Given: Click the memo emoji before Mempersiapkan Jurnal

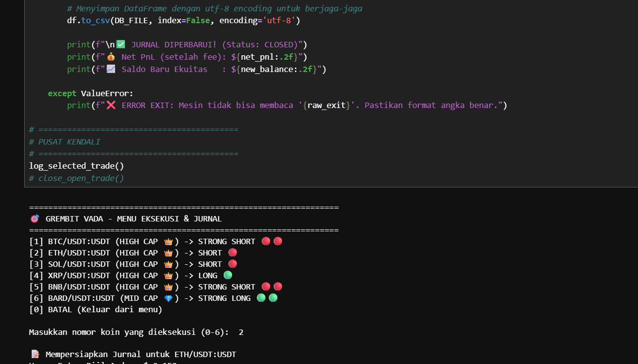Looking at the screenshot, I should click(x=35, y=354).
